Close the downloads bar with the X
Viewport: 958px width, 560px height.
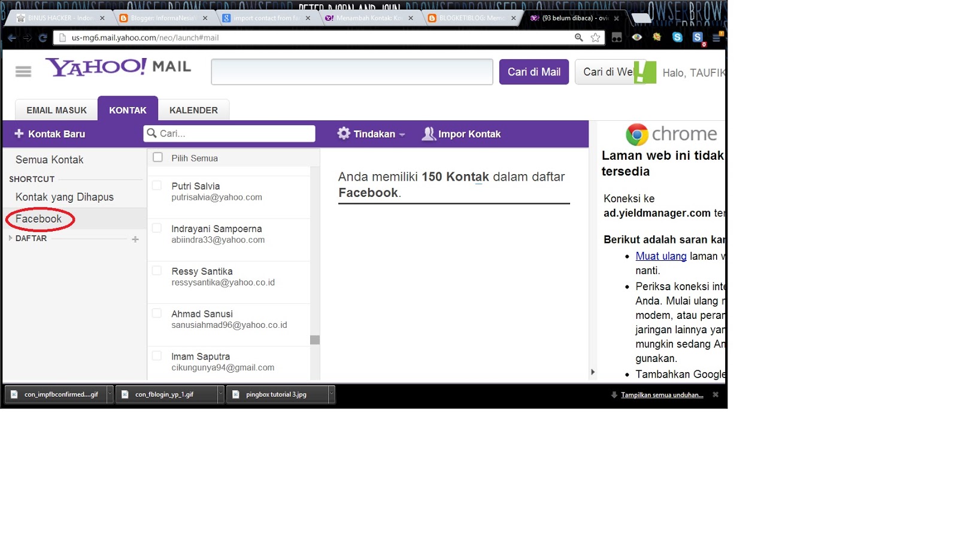click(x=716, y=395)
